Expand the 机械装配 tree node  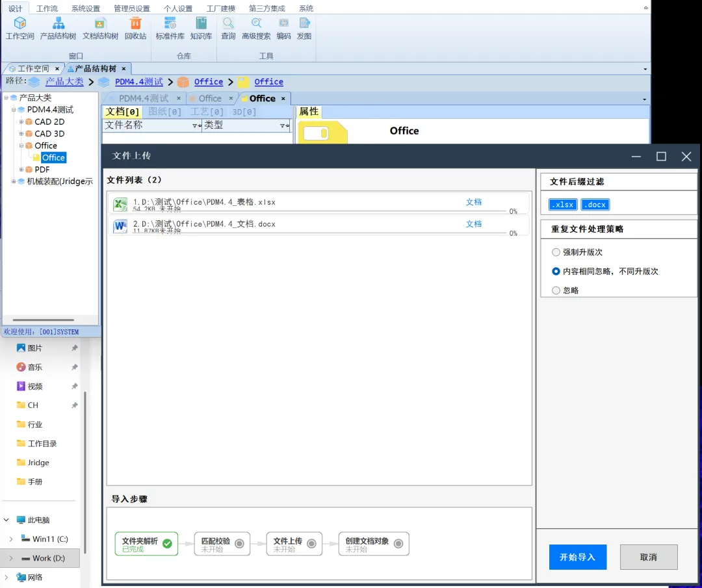[x=14, y=181]
